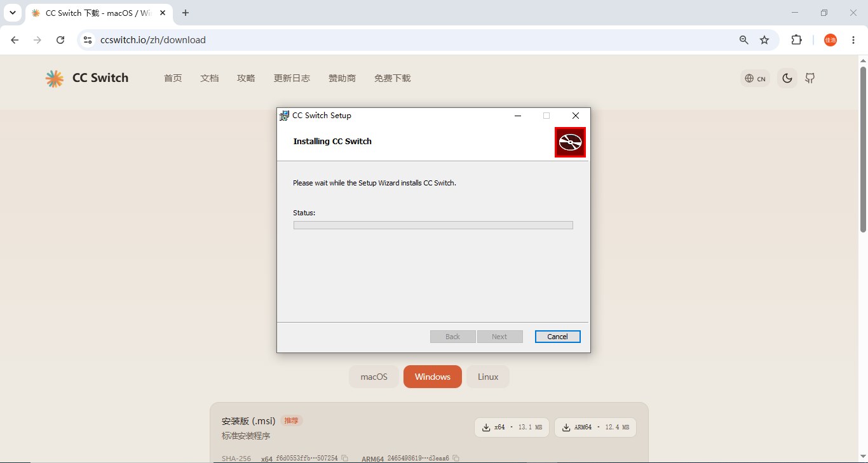The image size is (868, 463).
Task: Copy the x64 SHA-256 hash
Action: coord(345,459)
